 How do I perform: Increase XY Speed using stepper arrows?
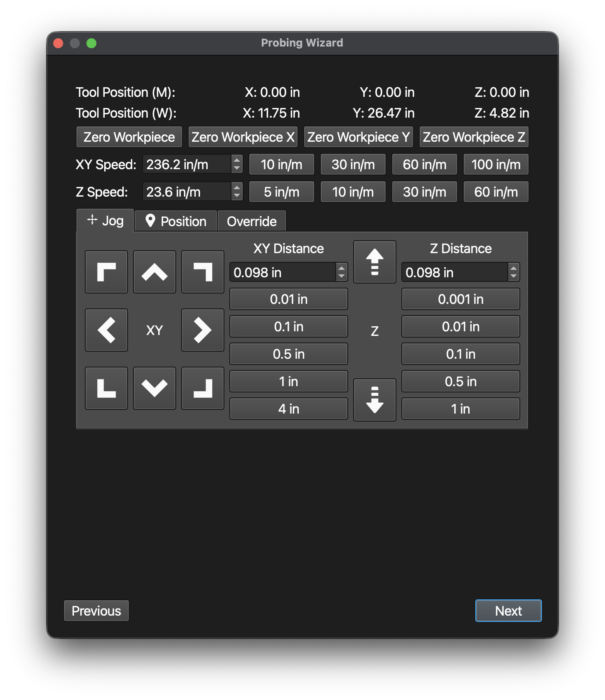(237, 160)
